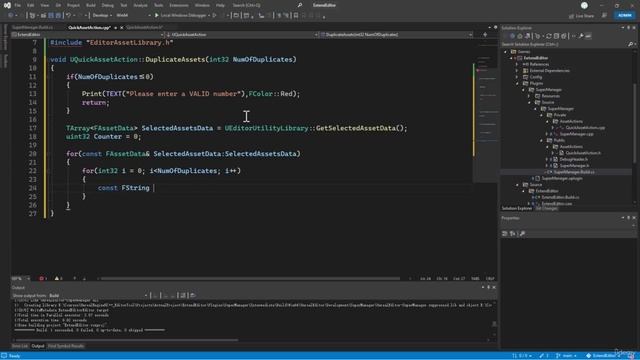Click the Solution Explorer collapse all icon
The image size is (640, 360).
point(556,36)
